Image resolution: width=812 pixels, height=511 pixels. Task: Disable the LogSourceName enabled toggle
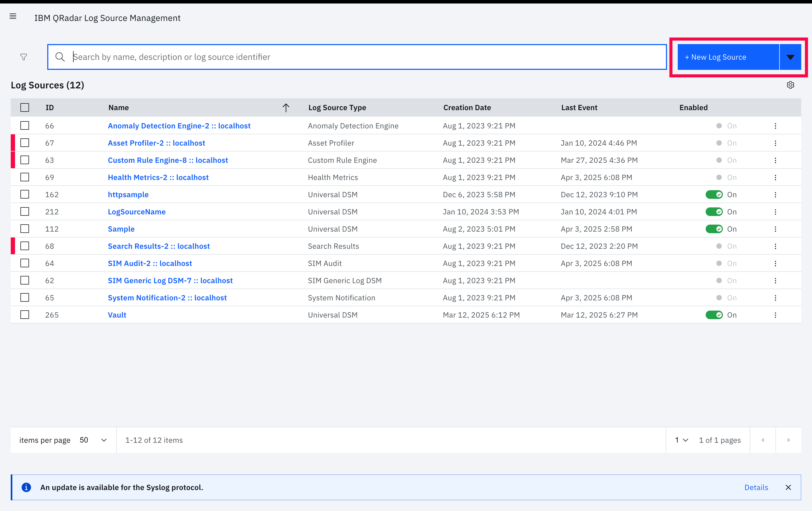click(x=714, y=212)
